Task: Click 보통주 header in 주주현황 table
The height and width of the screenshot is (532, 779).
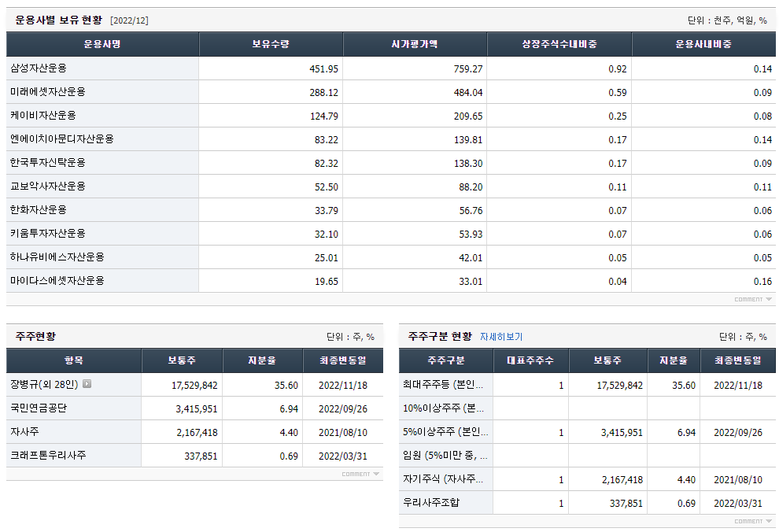Action: point(182,360)
